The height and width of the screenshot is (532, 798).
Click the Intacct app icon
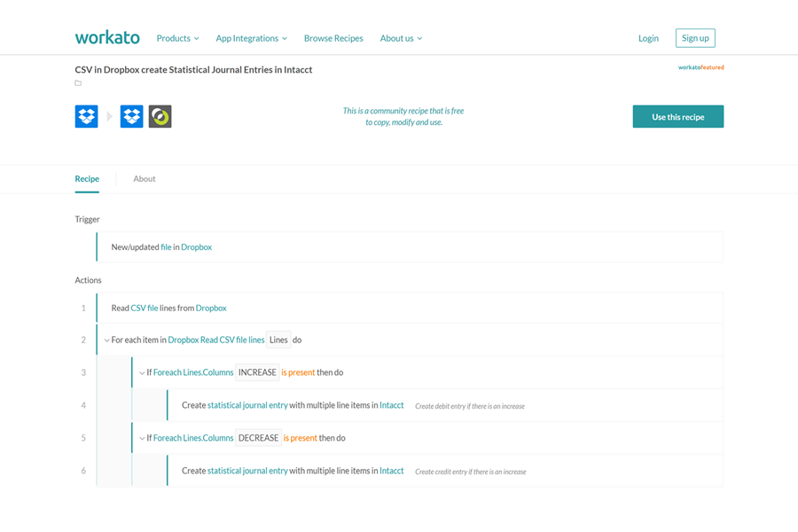click(160, 116)
